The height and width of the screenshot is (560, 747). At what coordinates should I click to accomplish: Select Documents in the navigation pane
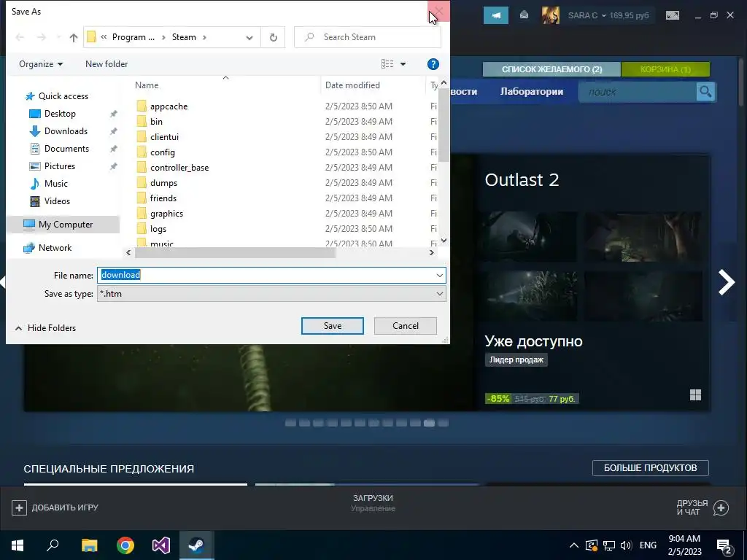pos(66,149)
